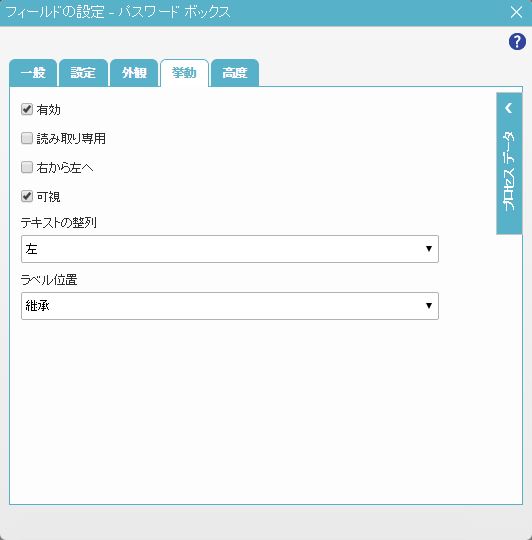Click the arrow of the 継承 combo box

[429, 305]
